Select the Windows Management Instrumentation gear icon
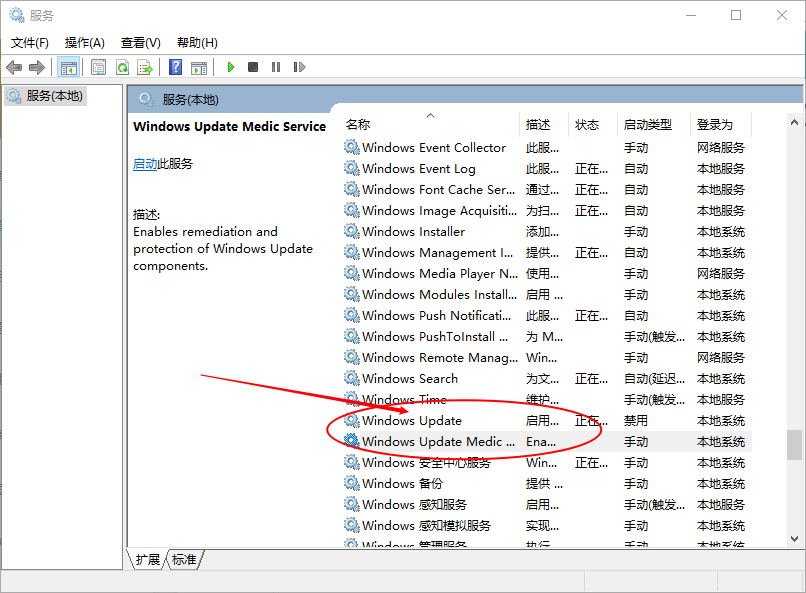806x593 pixels. [352, 253]
